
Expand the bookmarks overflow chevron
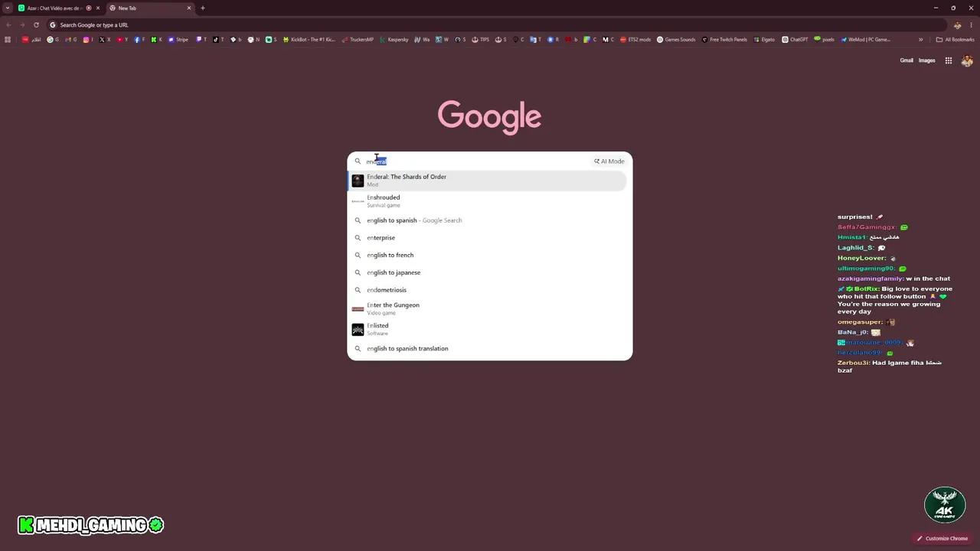click(920, 40)
